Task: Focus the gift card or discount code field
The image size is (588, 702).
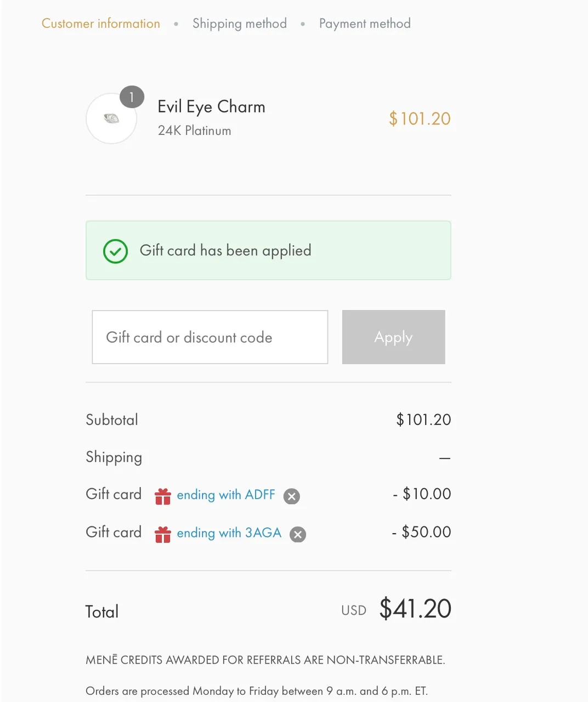Action: pos(210,337)
